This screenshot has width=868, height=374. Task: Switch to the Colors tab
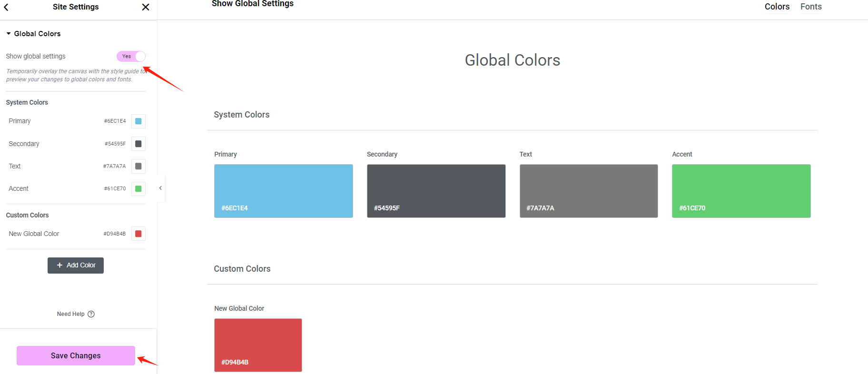tap(777, 7)
